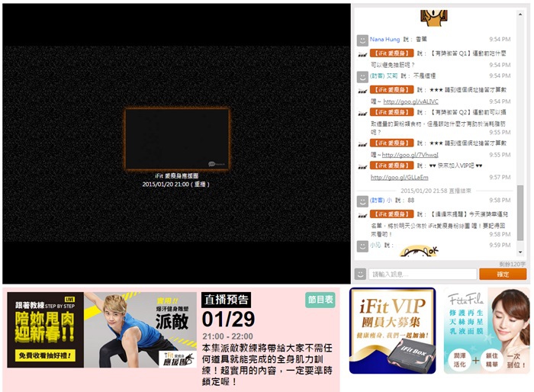Click the 直播結束 timestamp divider text
534x392 pixels.
coord(436,191)
